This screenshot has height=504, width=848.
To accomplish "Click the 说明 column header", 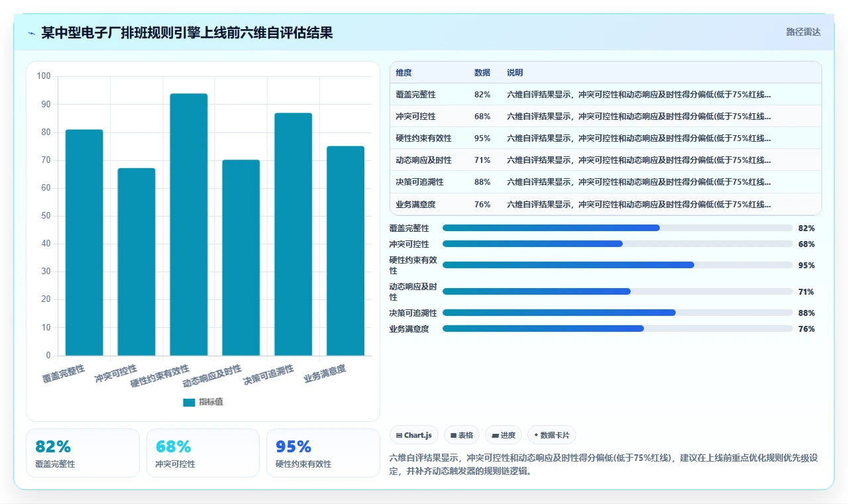I will (515, 73).
